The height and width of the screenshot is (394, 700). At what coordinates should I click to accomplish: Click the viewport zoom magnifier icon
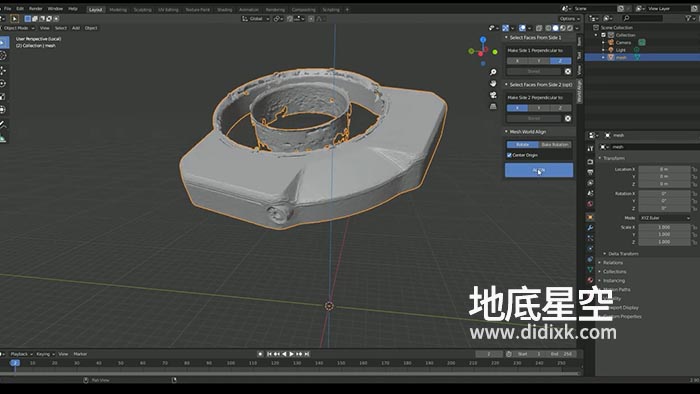(493, 72)
